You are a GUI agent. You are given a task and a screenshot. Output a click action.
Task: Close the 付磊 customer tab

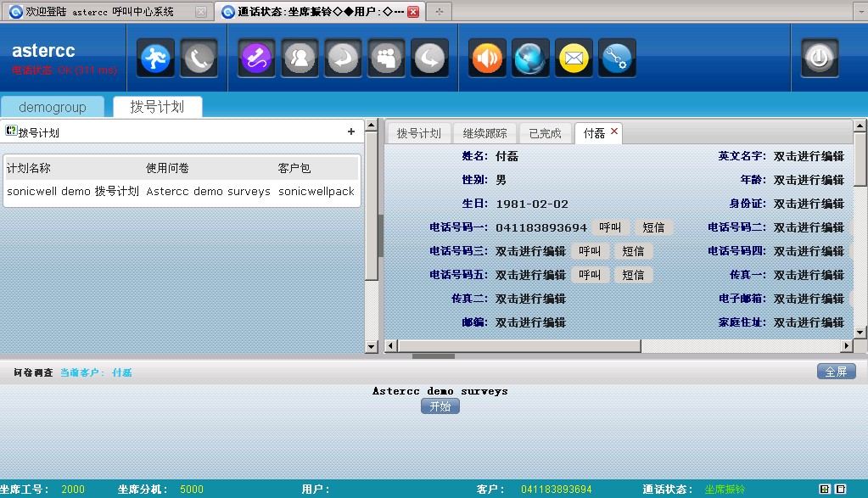614,131
